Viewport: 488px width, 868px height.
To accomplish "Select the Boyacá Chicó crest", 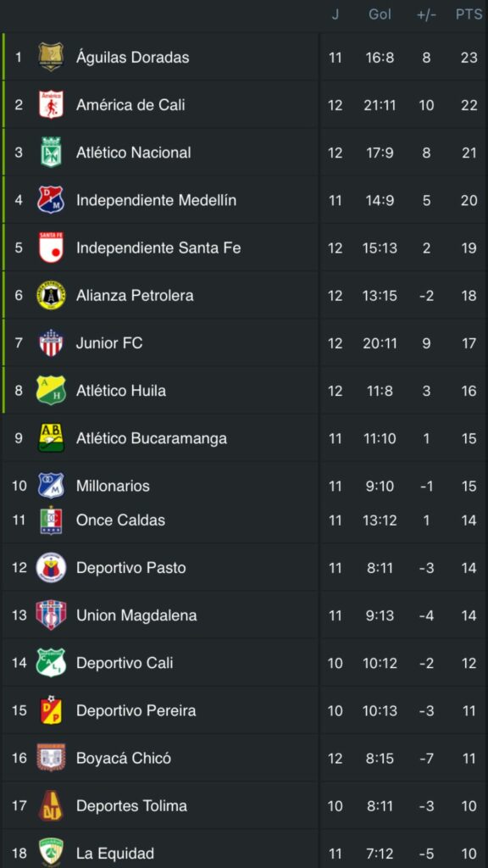I will coord(53,758).
